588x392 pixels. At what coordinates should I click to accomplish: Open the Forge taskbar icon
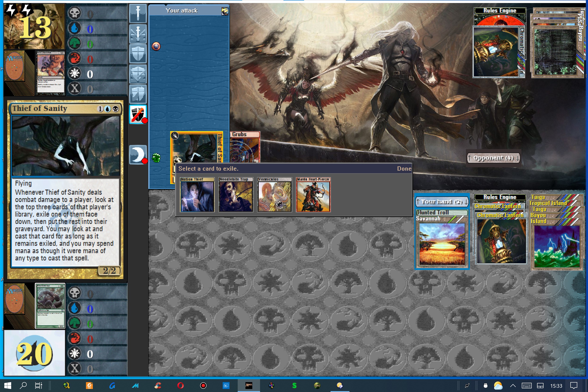click(x=317, y=386)
